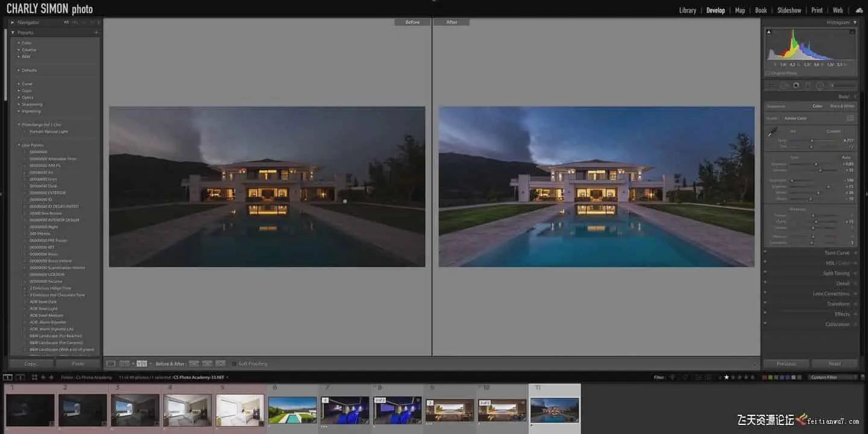Collapse the User Presets folder
Image resolution: width=868 pixels, height=434 pixels.
click(19, 145)
